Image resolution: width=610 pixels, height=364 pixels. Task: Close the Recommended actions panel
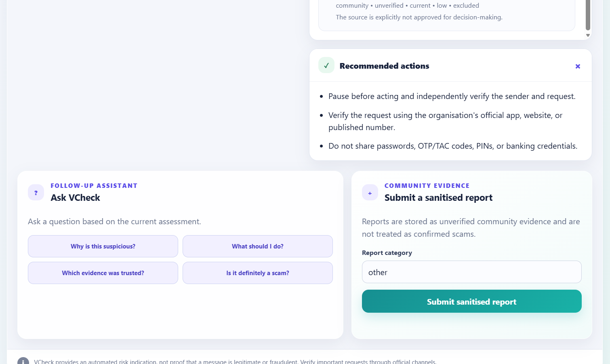578,66
